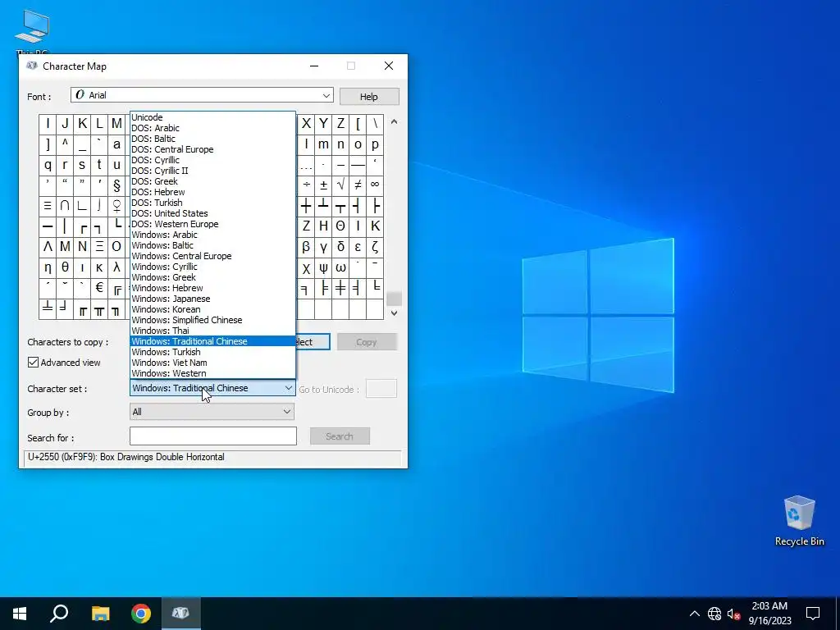Choose the Greek omega ω character
This screenshot has width=840, height=630.
coord(340,268)
